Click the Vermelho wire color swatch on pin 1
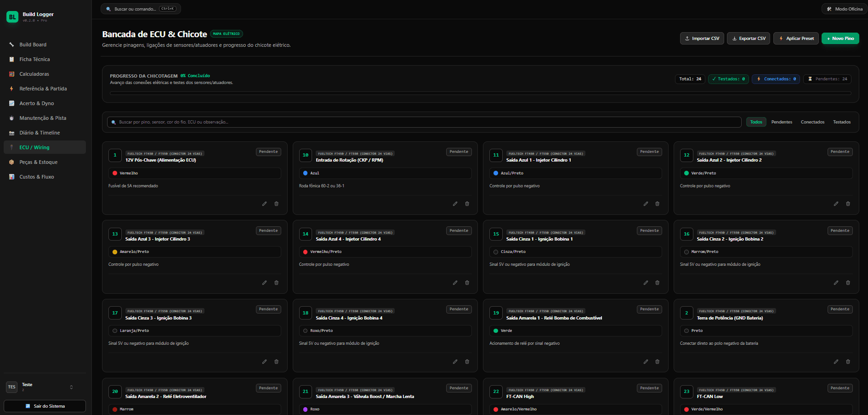This screenshot has width=868, height=415. tap(115, 173)
